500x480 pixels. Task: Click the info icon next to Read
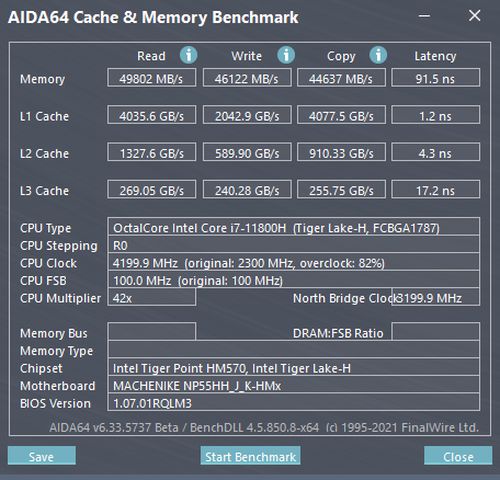tap(189, 55)
